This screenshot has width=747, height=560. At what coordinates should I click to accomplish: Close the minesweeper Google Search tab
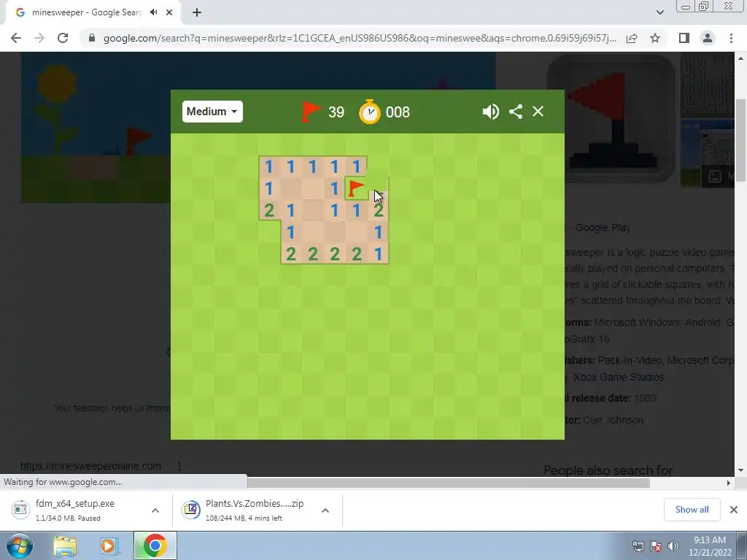169,12
